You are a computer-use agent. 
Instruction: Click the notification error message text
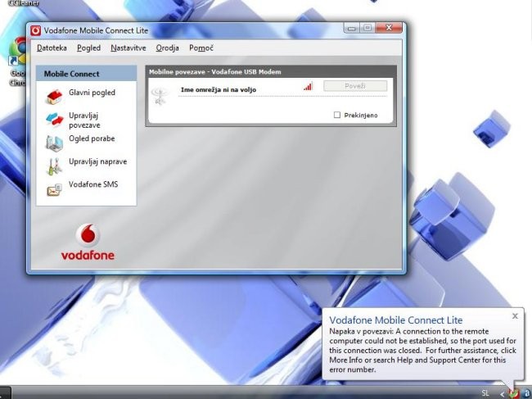coord(422,350)
